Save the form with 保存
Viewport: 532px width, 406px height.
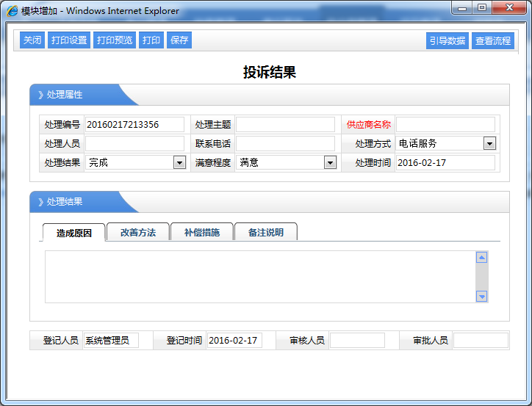(x=179, y=40)
